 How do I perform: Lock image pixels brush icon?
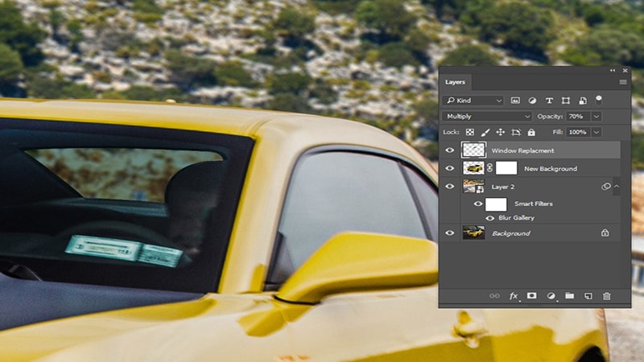coord(485,132)
